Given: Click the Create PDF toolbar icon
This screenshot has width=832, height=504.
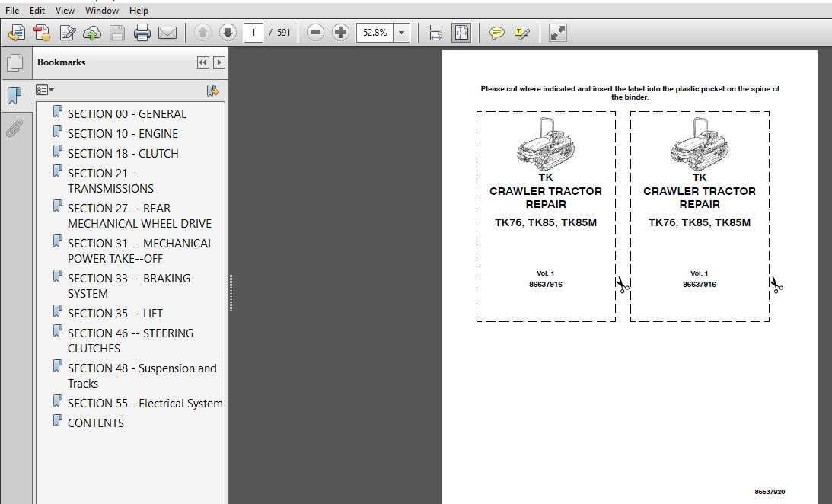Looking at the screenshot, I should point(17,33).
